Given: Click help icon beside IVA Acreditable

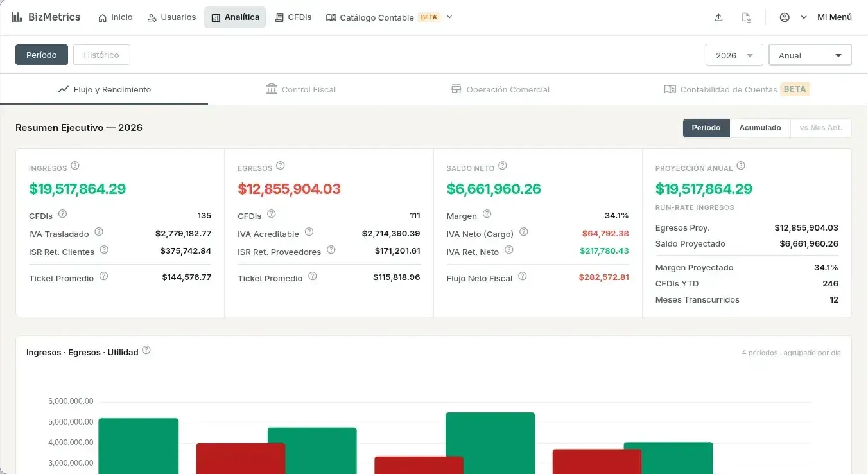Looking at the screenshot, I should coord(309,232).
